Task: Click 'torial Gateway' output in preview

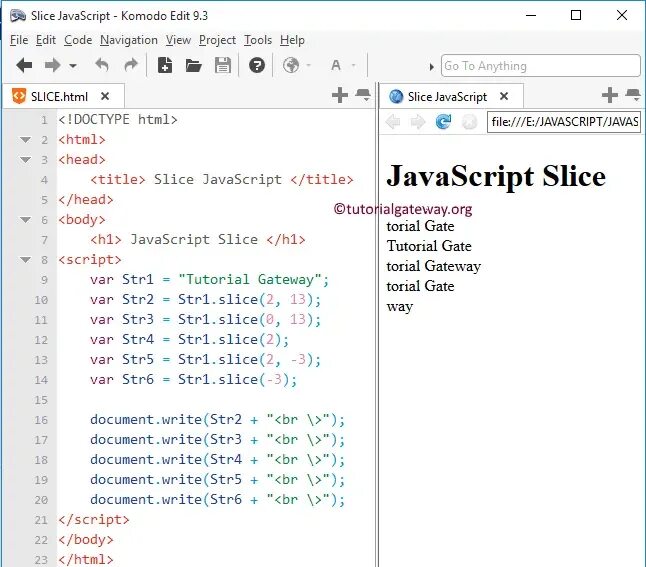Action: click(433, 266)
